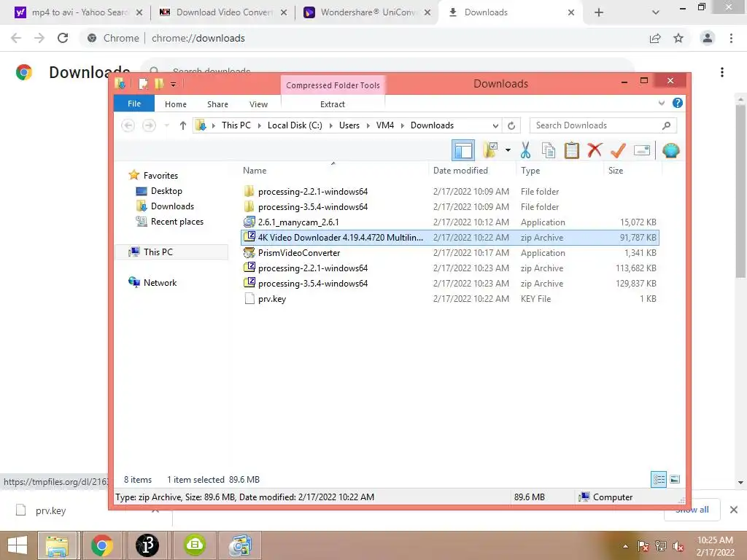Open Chrome from taskbar

[101, 545]
